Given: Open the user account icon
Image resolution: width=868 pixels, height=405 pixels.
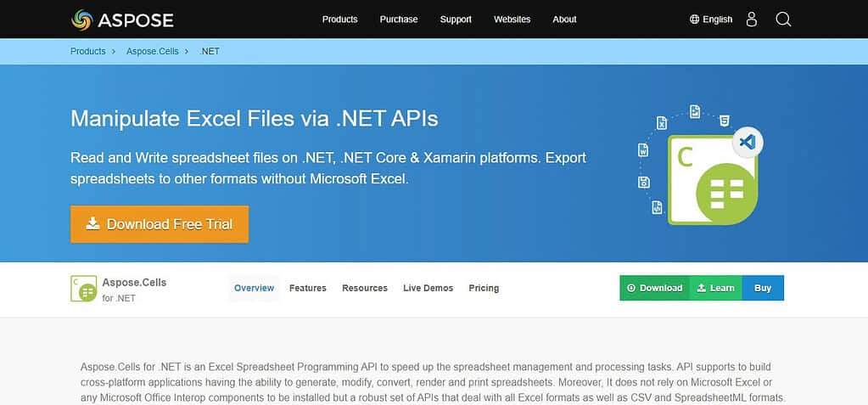Looking at the screenshot, I should (x=751, y=20).
